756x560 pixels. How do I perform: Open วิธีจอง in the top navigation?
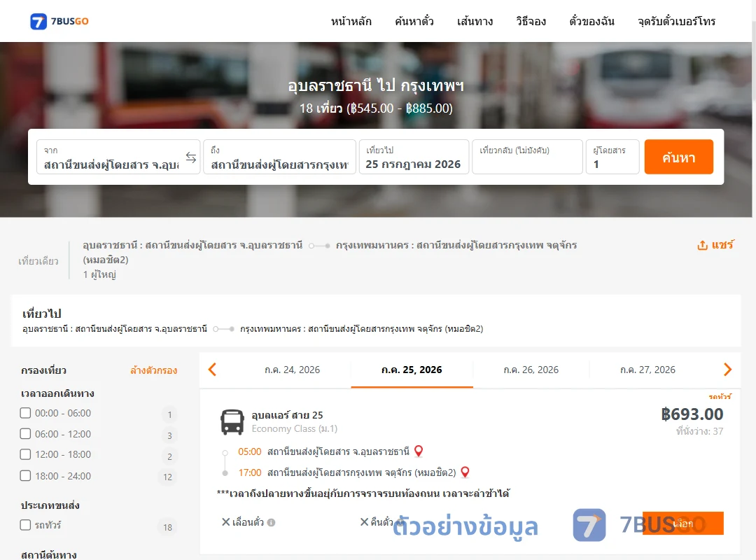tap(531, 21)
